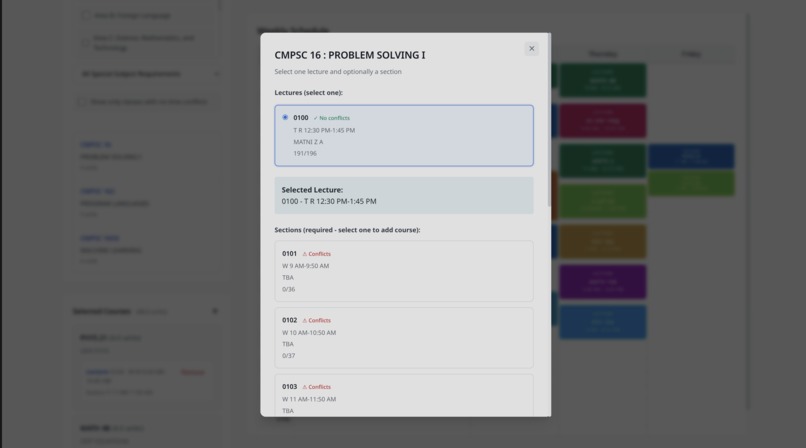The height and width of the screenshot is (448, 806).
Task: Click the dialog title CMPSC 16 : PROBLEM SOLVING I
Action: coord(350,55)
